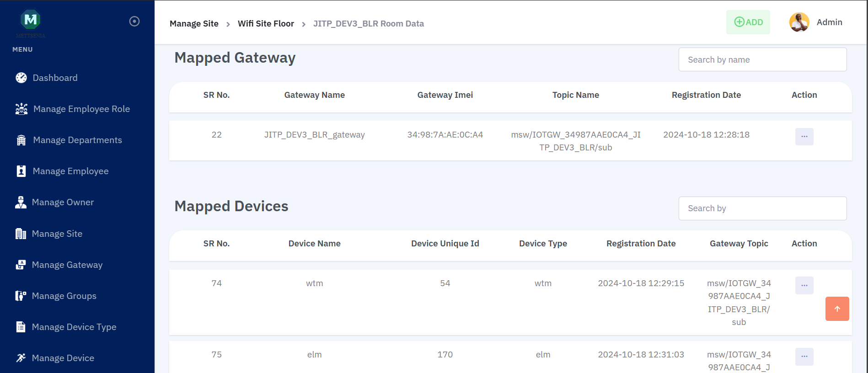Open action menu for JITP_DEV3_BLR_gateway row
This screenshot has height=373, width=868.
click(804, 136)
